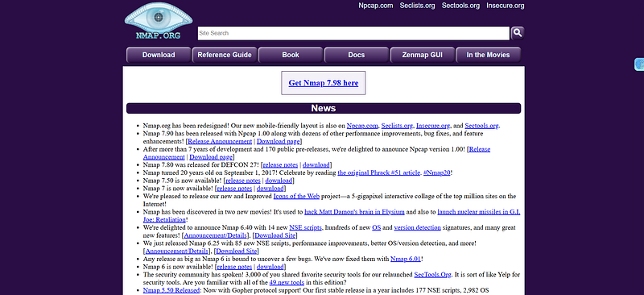Viewport: 644px width, 295px height.
Task: Open Nmap 6 release notes link
Action: [234, 267]
